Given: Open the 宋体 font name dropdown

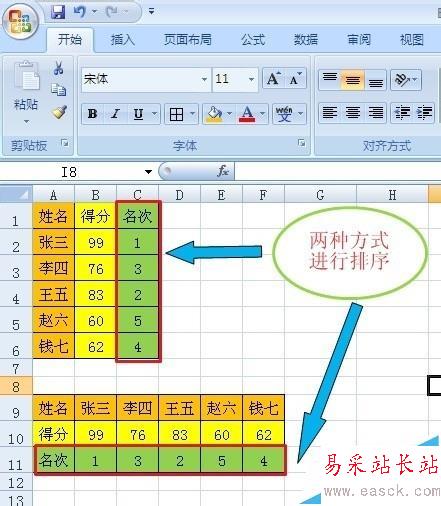Looking at the screenshot, I should tap(204, 79).
